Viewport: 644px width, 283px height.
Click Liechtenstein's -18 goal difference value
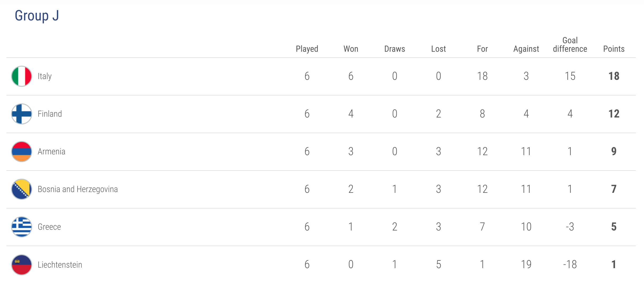tap(570, 265)
